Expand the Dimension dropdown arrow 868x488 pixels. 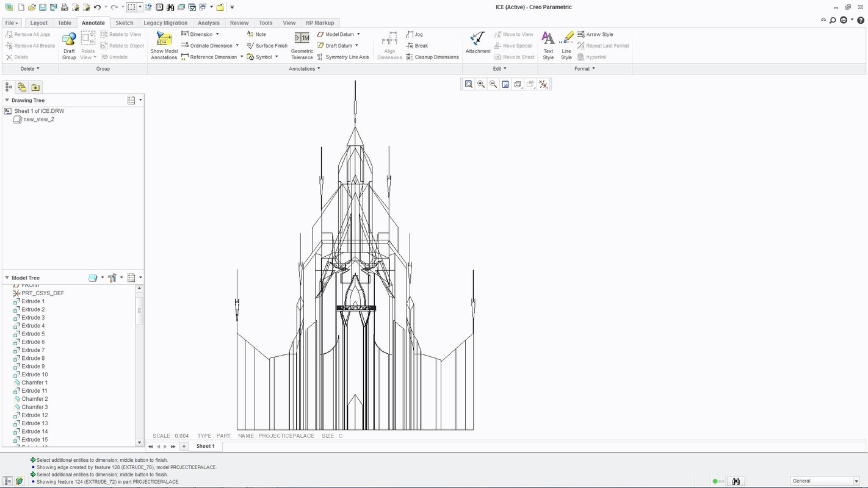click(217, 35)
